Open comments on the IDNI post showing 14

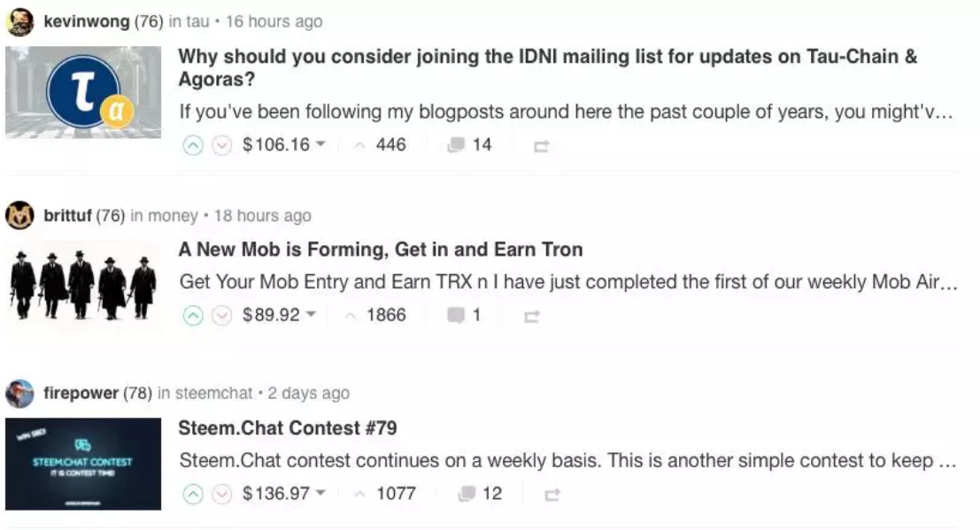point(470,145)
